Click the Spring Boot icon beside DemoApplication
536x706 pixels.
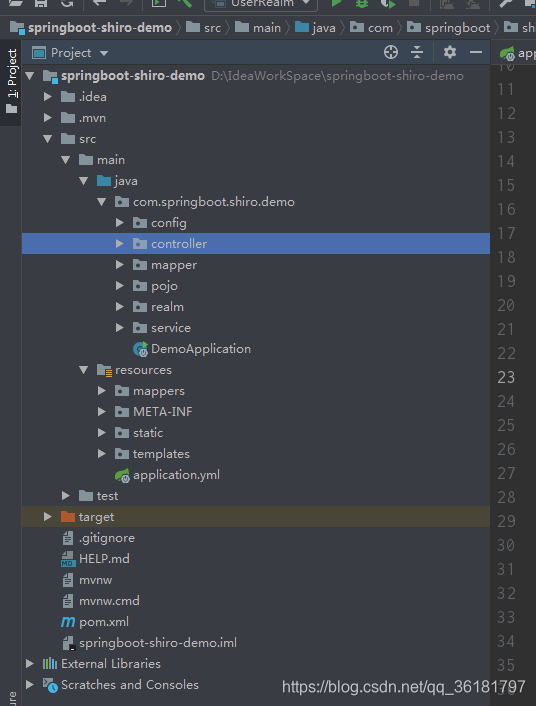tap(140, 349)
